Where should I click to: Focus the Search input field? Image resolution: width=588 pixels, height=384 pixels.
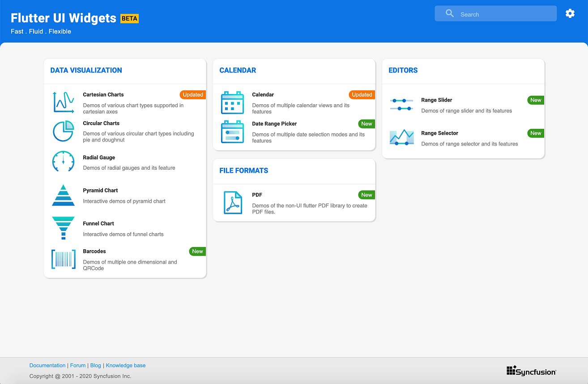pos(495,13)
